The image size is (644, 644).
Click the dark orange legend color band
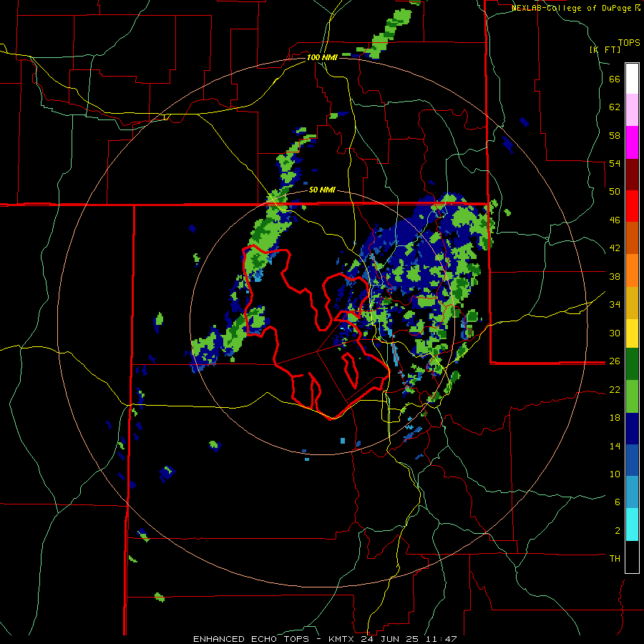pyautogui.click(x=632, y=238)
